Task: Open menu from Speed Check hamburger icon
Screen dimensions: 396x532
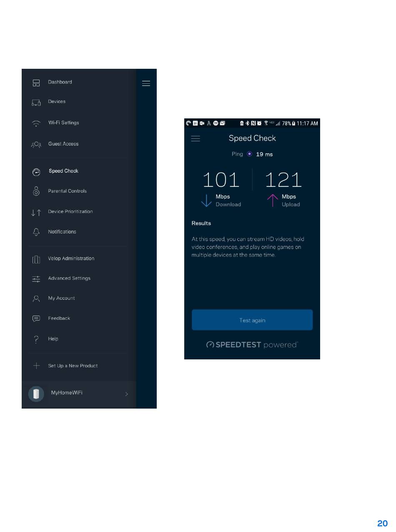Action: click(195, 138)
